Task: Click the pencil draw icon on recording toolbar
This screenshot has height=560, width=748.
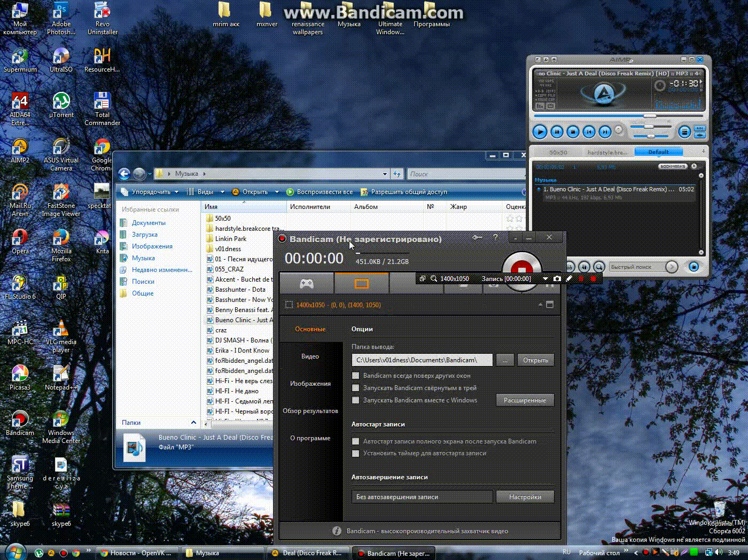Action: click(569, 278)
